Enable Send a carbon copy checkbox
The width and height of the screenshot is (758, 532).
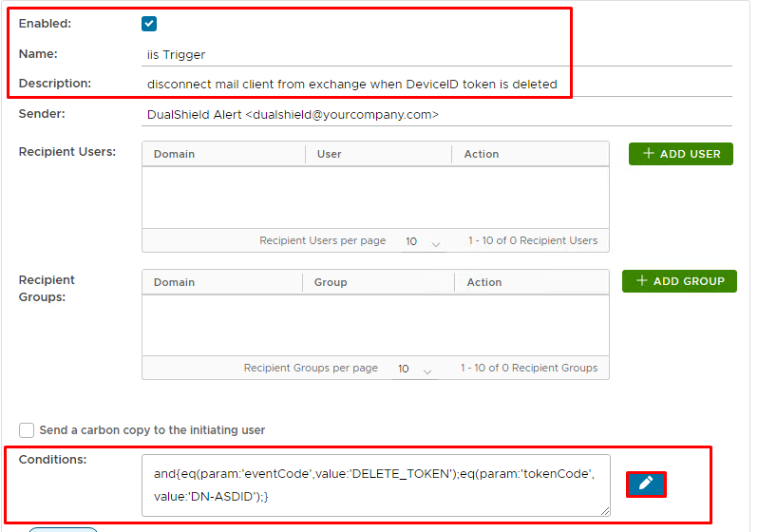(x=27, y=430)
